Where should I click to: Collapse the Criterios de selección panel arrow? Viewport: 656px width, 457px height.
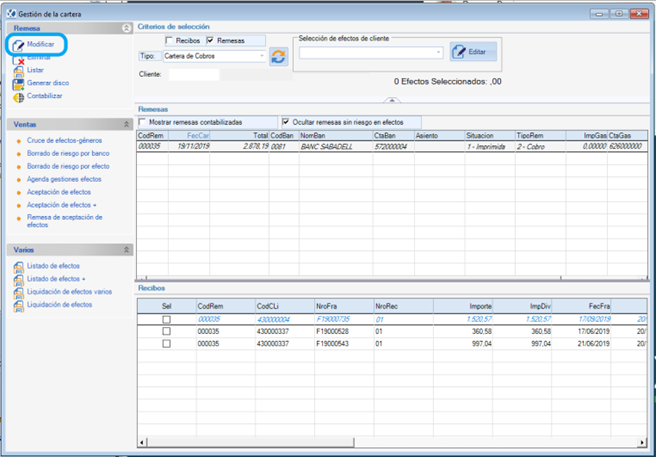[392, 100]
